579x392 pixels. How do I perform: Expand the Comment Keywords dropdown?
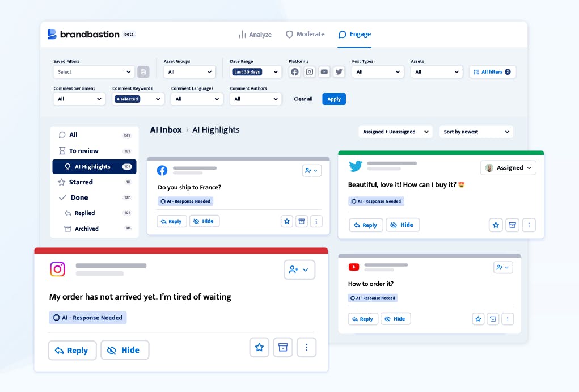tap(138, 99)
